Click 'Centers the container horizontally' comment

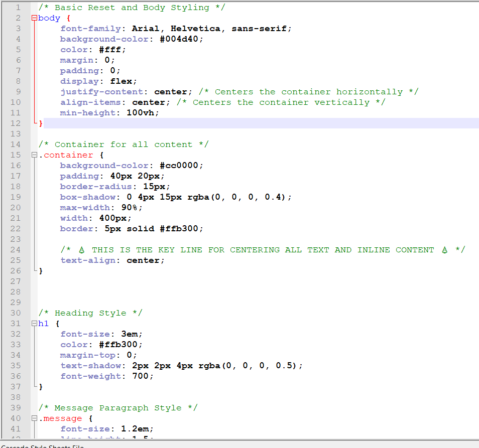pos(309,92)
